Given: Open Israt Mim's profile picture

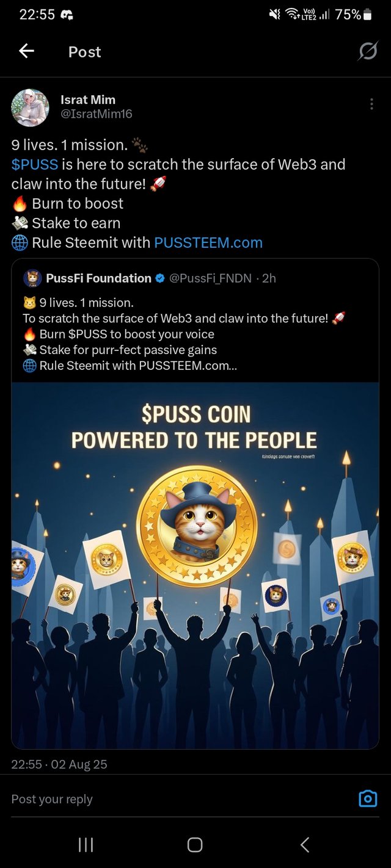Looking at the screenshot, I should 31,108.
